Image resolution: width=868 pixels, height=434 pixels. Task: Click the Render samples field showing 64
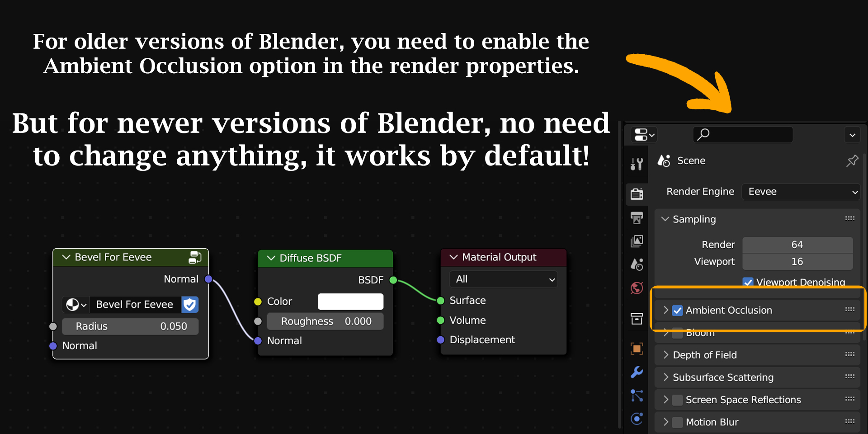click(797, 245)
